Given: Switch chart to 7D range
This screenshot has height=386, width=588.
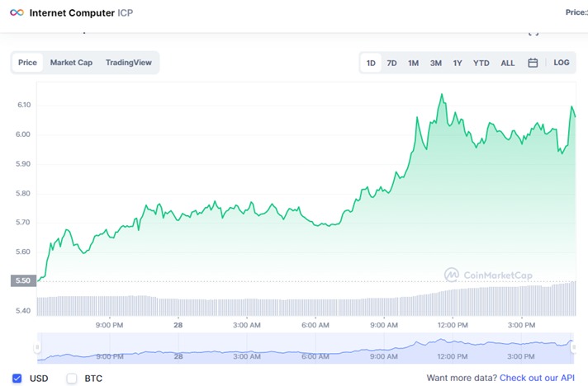Looking at the screenshot, I should coord(392,63).
